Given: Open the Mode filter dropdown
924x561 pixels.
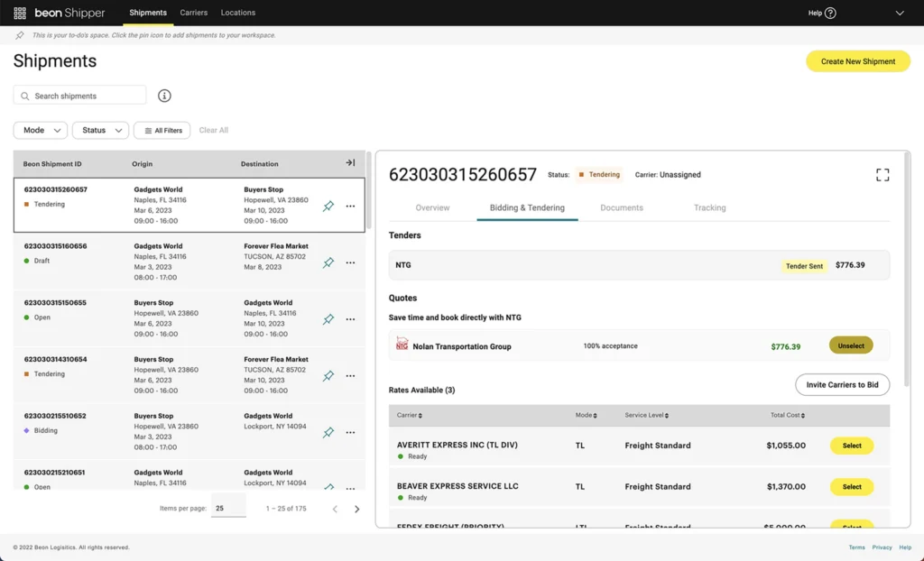Looking at the screenshot, I should (x=41, y=130).
